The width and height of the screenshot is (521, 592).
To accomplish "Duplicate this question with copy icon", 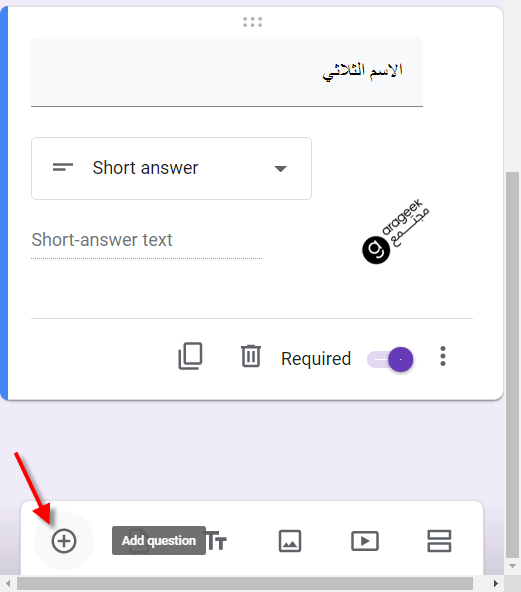I will coord(190,356).
